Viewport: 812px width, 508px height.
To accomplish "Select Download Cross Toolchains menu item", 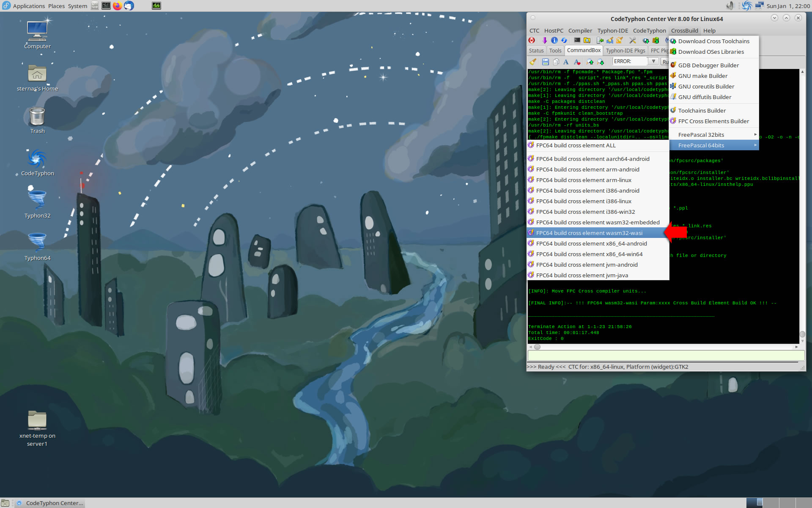I will pos(714,41).
